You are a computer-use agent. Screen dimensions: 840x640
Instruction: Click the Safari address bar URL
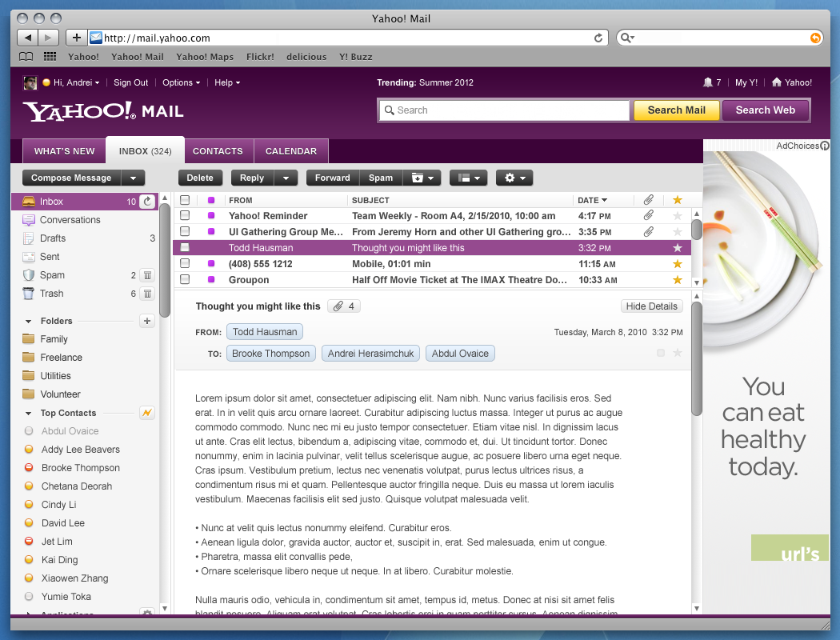coord(157,38)
